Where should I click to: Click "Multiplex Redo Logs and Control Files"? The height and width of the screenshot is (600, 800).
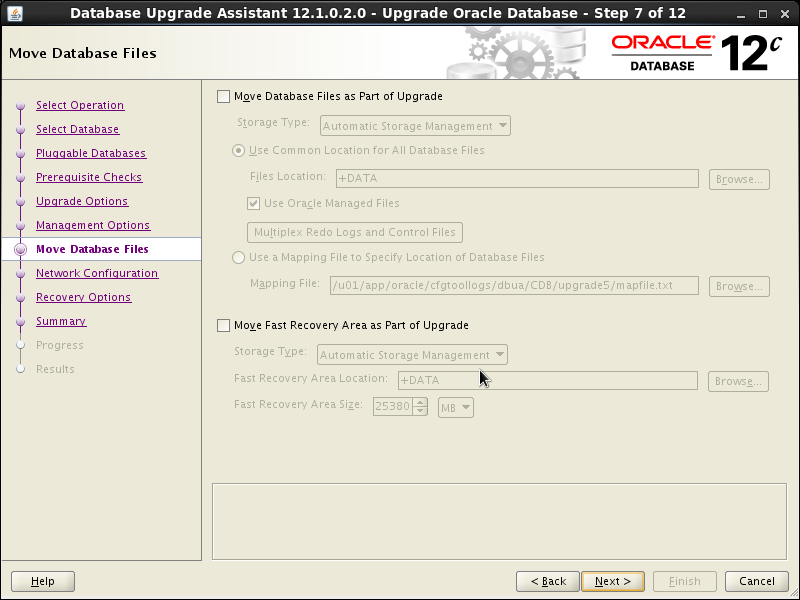coord(354,232)
